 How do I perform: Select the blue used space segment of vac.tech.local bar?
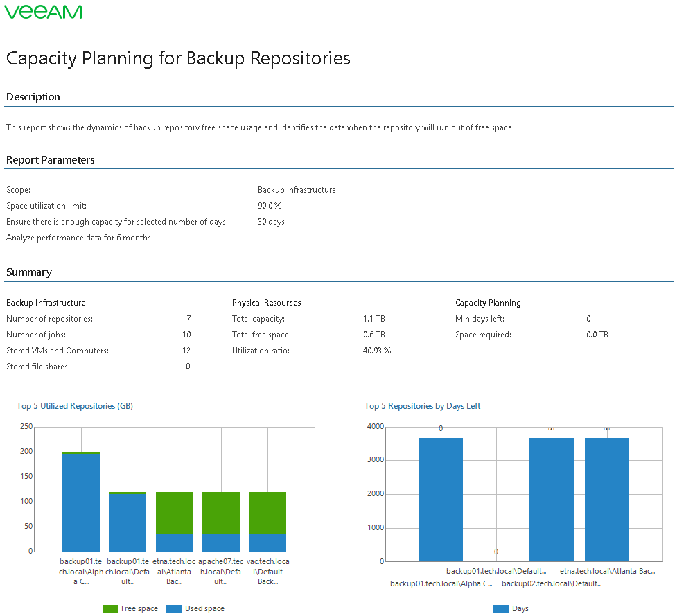[x=267, y=542]
